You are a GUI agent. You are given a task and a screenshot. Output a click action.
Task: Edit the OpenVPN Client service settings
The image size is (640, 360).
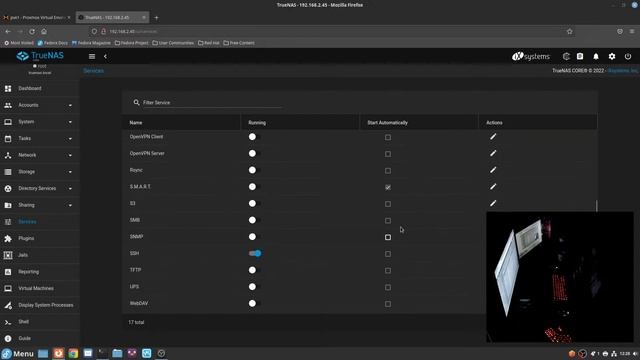coord(493,137)
